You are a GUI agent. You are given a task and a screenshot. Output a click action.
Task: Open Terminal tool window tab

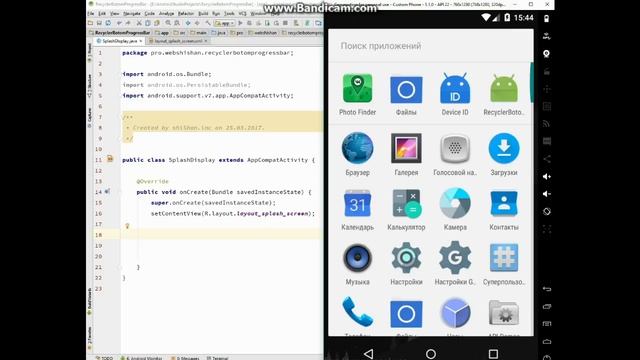[x=218, y=358]
